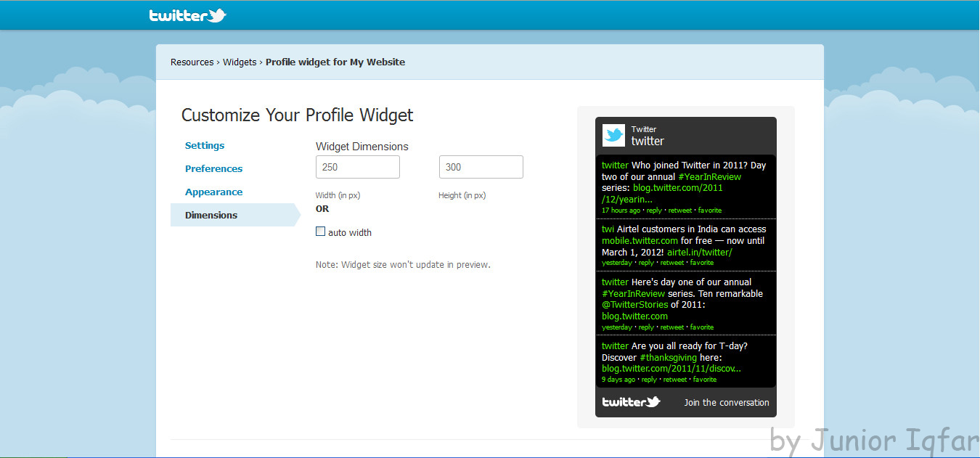Click the Height input field showing 300
Image resolution: width=980 pixels, height=458 pixels.
pyautogui.click(x=481, y=167)
